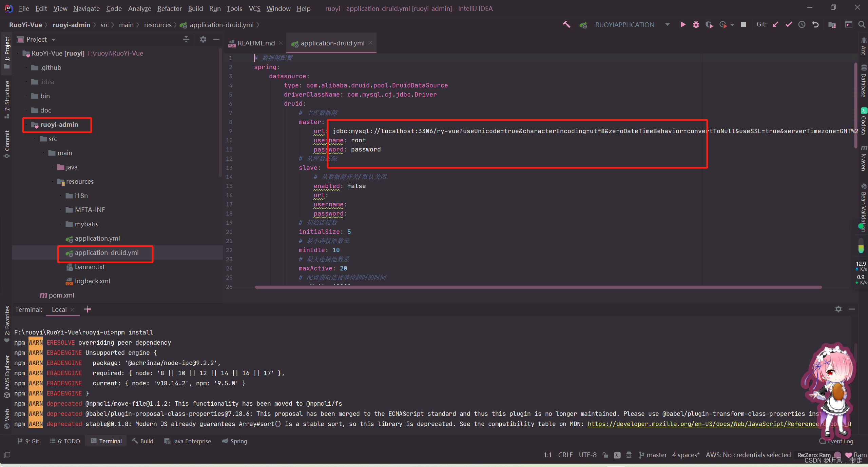Run RUOYIAPPLICATION with the play icon
The width and height of the screenshot is (868, 467).
(683, 24)
